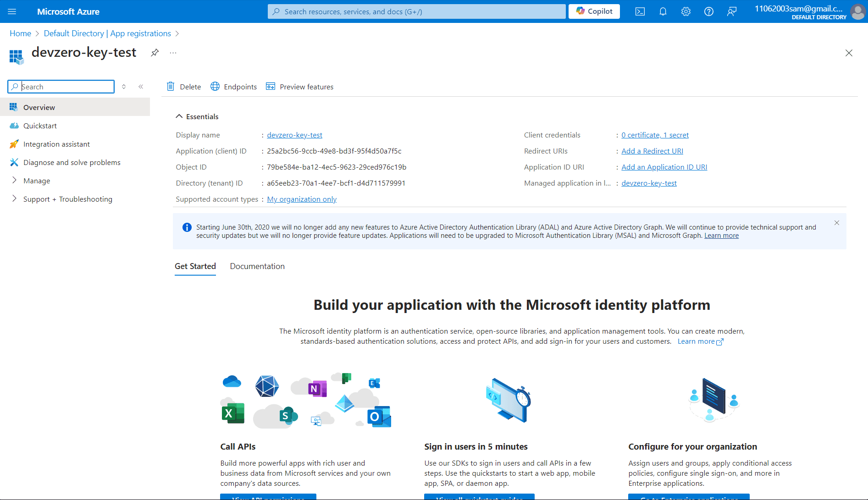Click Add a Redirect URI

click(652, 151)
